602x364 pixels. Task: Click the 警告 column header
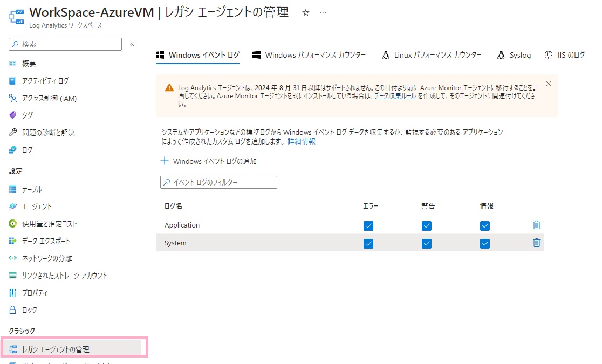[x=428, y=206]
